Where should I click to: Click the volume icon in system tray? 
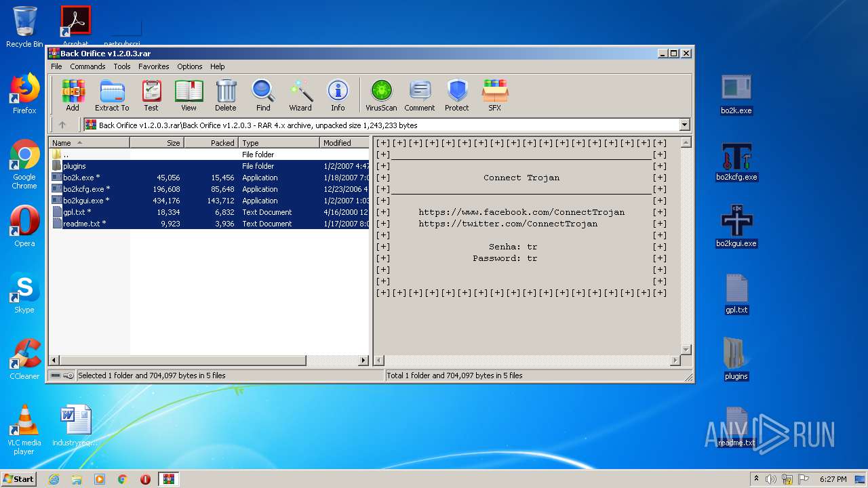771,479
